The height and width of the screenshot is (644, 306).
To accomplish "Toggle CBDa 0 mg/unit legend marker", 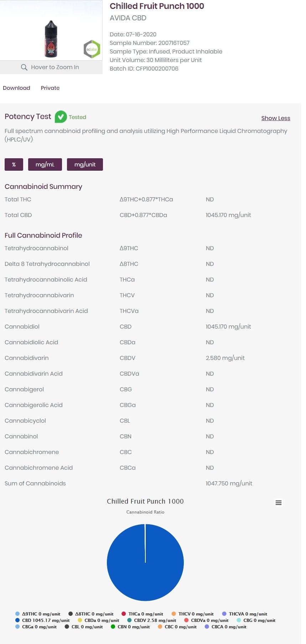I will [80, 620].
